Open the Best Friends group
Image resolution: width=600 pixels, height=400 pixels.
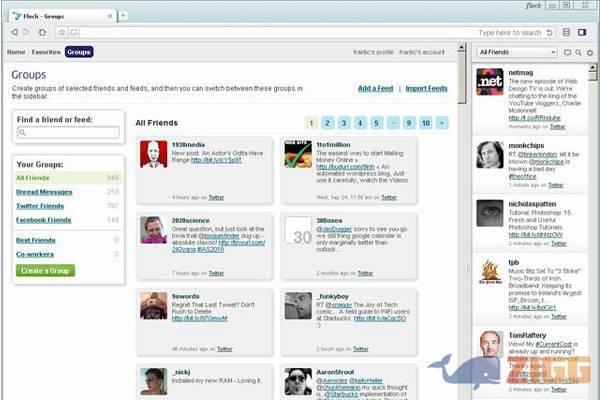(36, 240)
